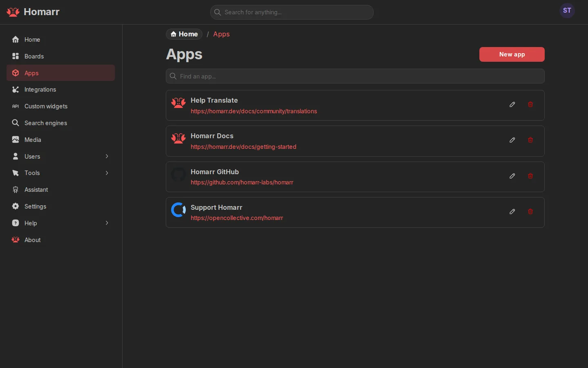Open Search engines page
Viewport: 588px width, 368px height.
coord(61,123)
